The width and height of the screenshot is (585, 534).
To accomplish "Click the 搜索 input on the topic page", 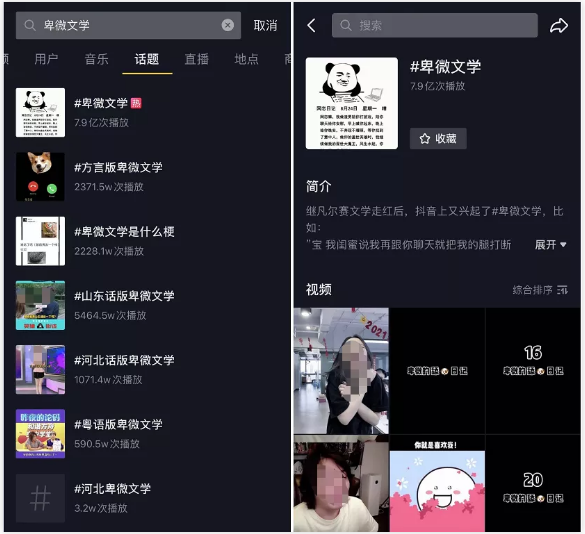I will pos(435,25).
